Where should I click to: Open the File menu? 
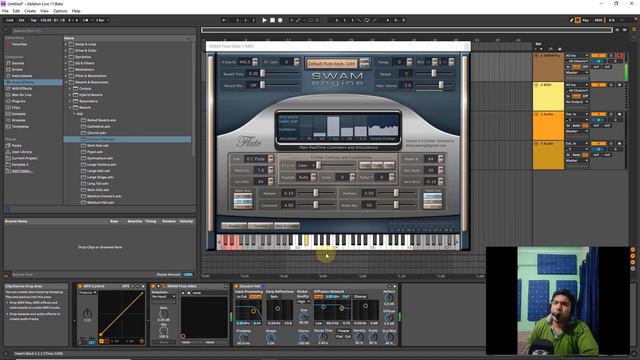pos(5,11)
